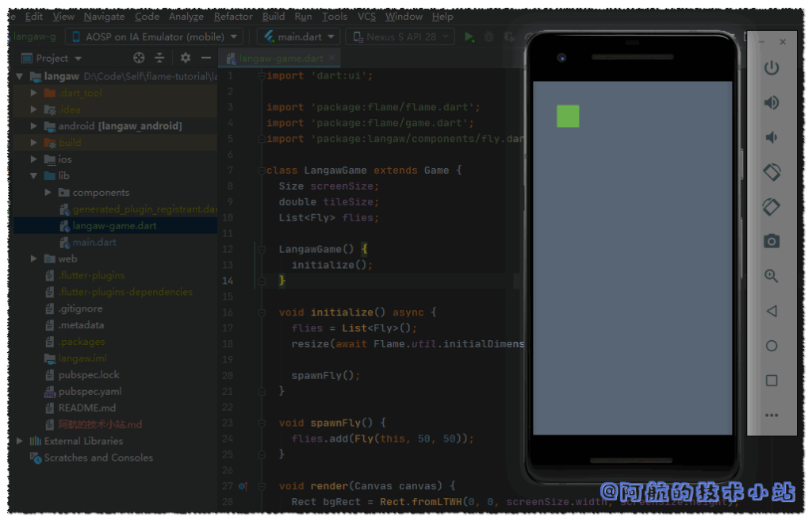Click the green Run button in toolbar
Viewport: 812px width, 521px height.
(x=469, y=37)
